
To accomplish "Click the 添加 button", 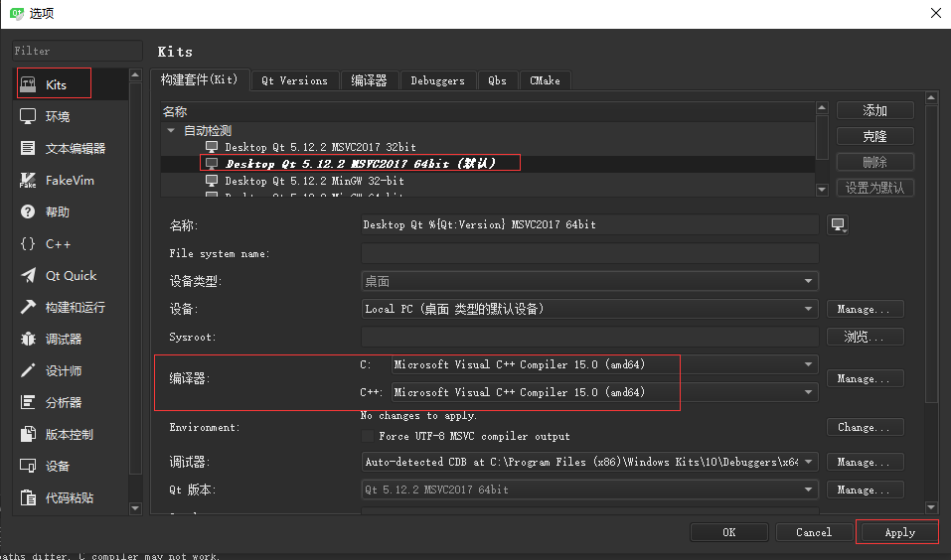I will (x=874, y=110).
